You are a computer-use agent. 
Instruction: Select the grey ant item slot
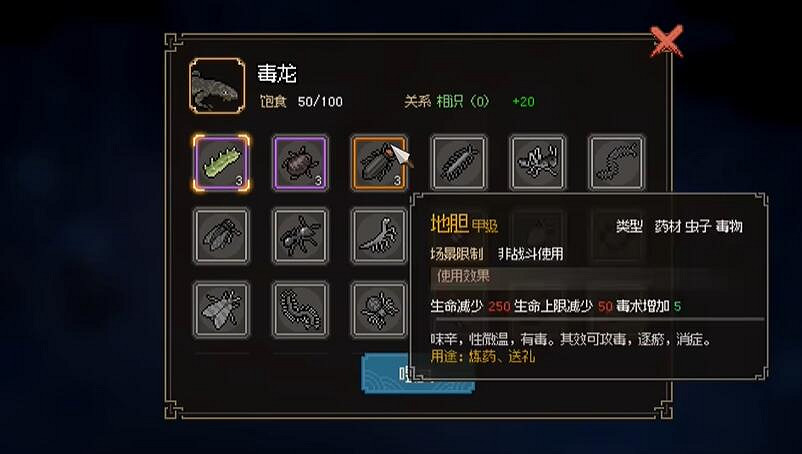pos(300,236)
